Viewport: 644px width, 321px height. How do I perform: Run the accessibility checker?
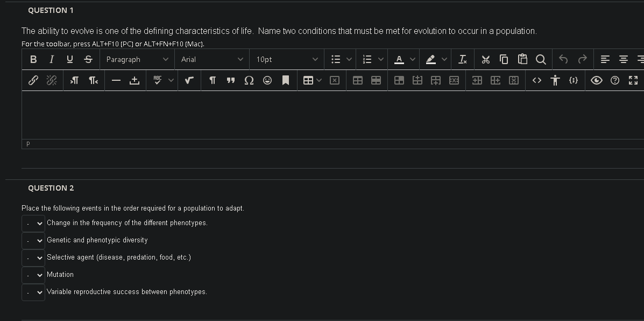(x=555, y=81)
